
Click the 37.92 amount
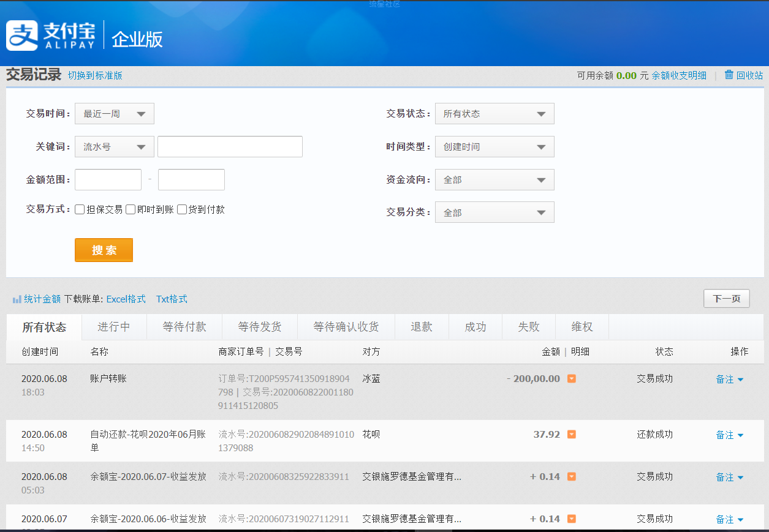tap(547, 435)
